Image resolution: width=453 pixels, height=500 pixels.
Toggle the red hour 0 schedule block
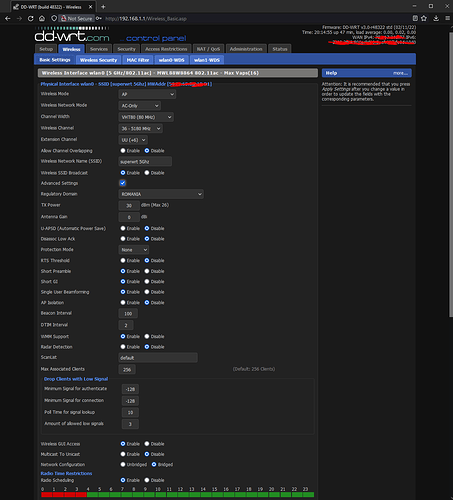tap(47, 494)
